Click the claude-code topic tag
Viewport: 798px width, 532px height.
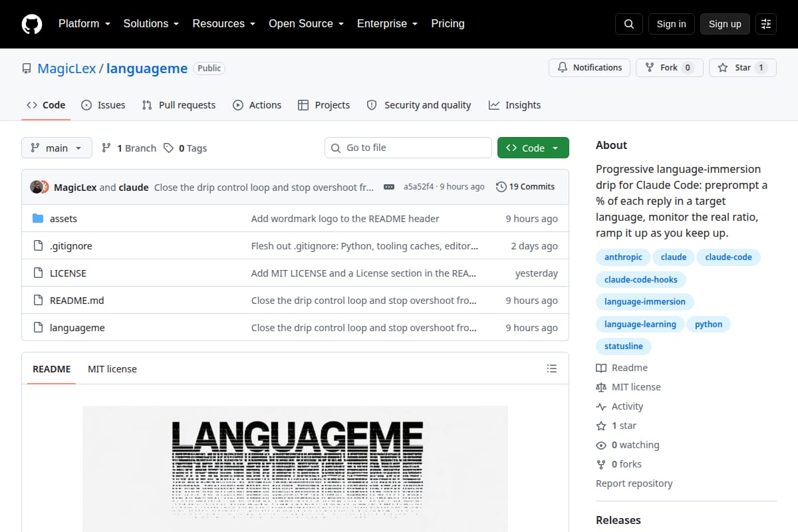tap(728, 257)
